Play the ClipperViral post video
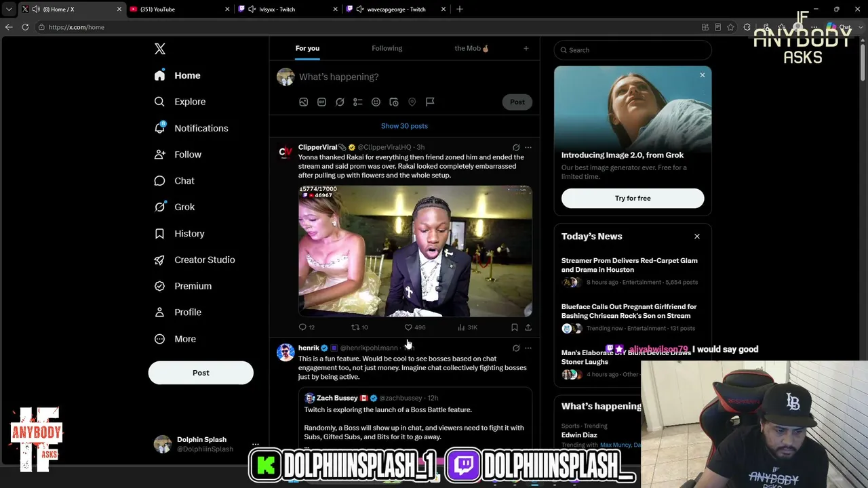 pyautogui.click(x=415, y=251)
